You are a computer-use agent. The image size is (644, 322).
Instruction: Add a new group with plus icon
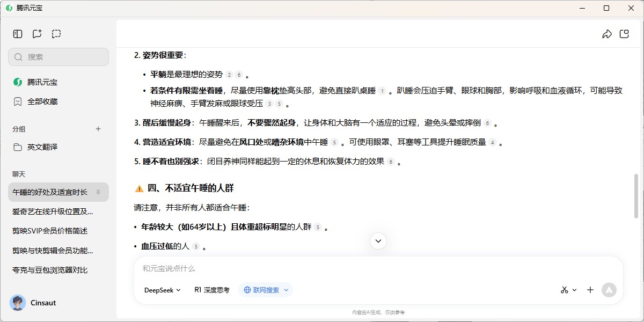point(98,129)
